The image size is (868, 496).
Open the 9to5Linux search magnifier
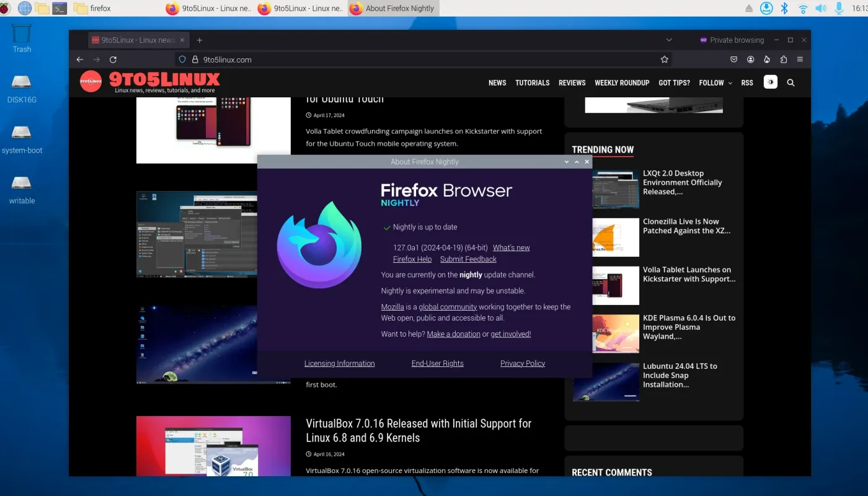pos(790,82)
